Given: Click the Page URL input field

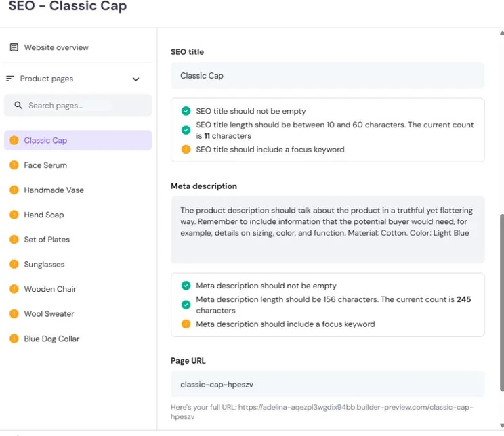Looking at the screenshot, I should tap(328, 385).
